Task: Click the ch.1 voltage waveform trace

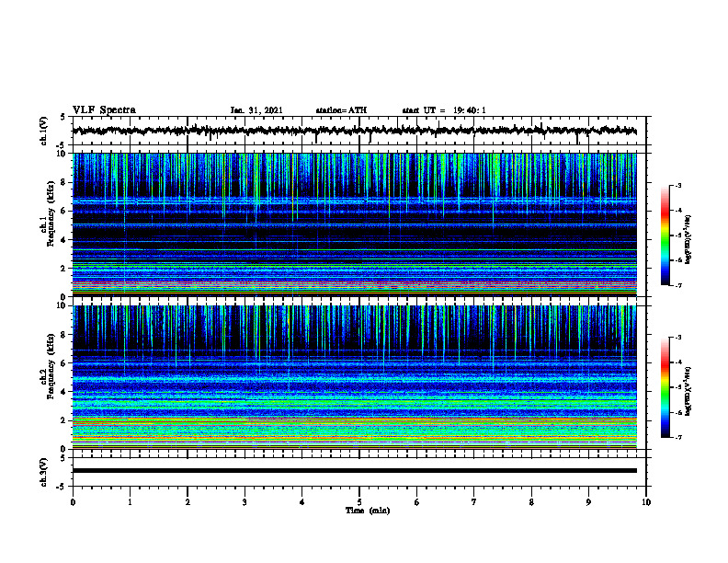Action: click(354, 131)
